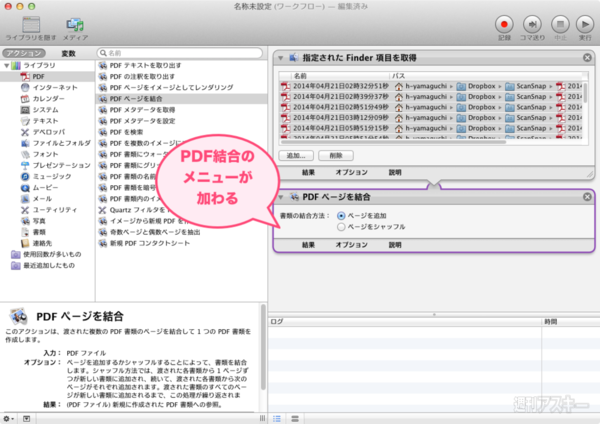This screenshot has width=600, height=424.
Task: Open オプション tab of PDF ページを結合 action
Action: [351, 245]
